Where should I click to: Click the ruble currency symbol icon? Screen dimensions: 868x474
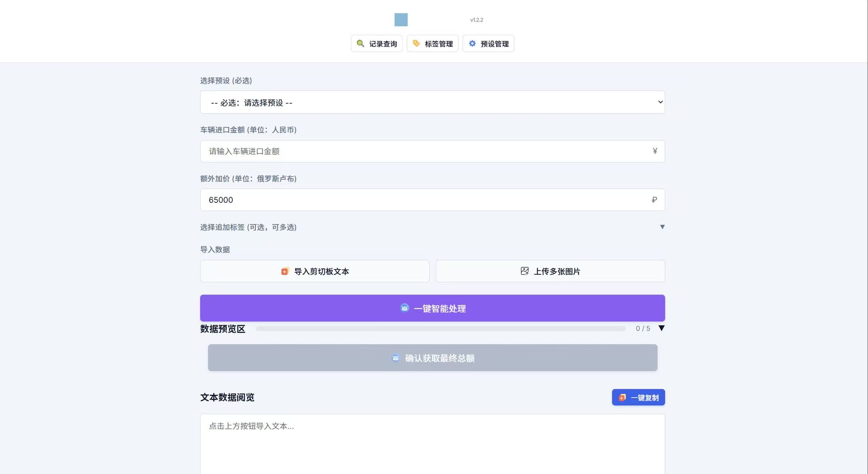654,200
